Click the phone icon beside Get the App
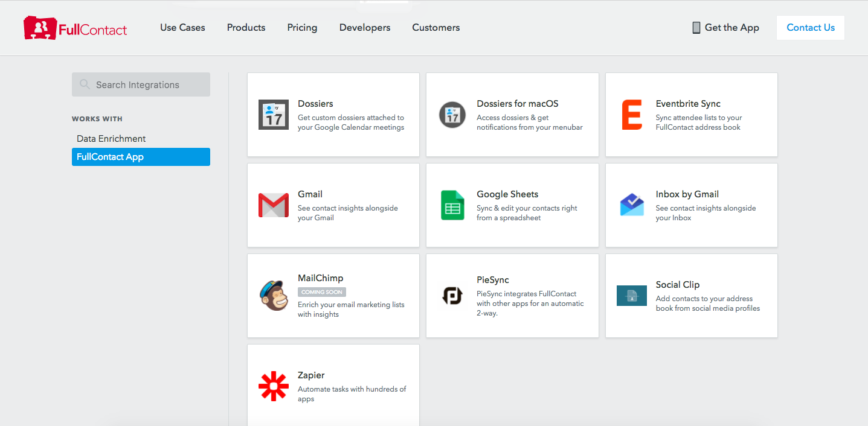This screenshot has height=426, width=868. [x=696, y=28]
